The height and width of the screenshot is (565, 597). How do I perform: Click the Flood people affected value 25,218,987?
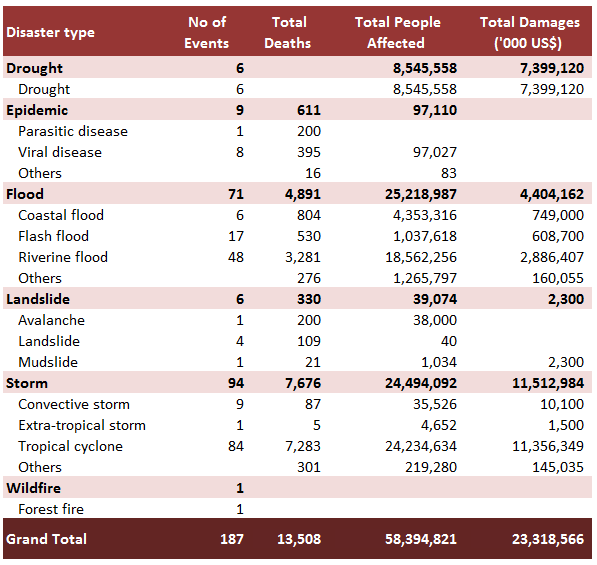421,194
